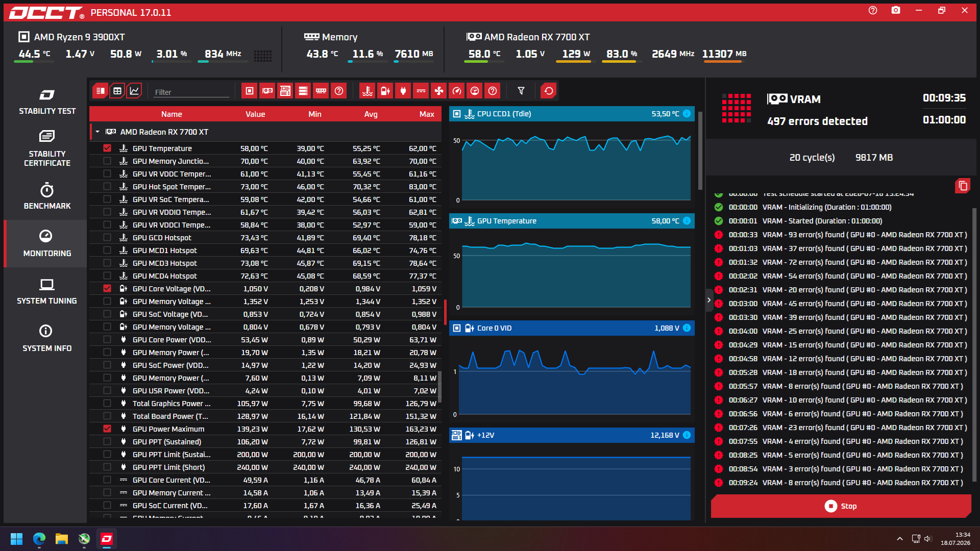Select the '93 error(s) found' log entry

coord(841,235)
